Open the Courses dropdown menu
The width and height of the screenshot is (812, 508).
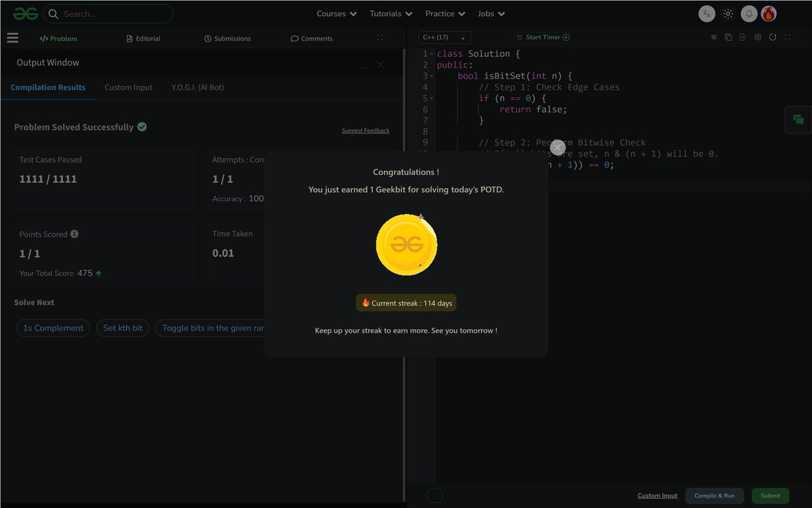[336, 14]
